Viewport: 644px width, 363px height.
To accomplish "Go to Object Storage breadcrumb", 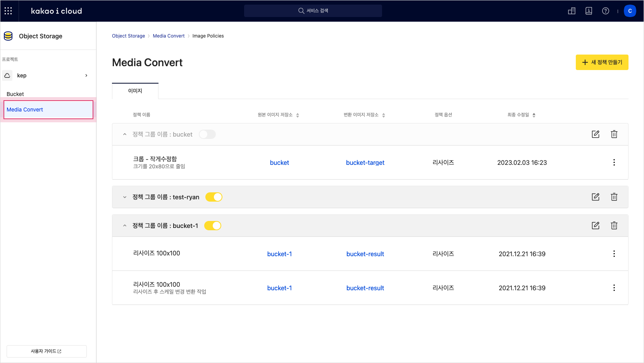I will point(128,36).
